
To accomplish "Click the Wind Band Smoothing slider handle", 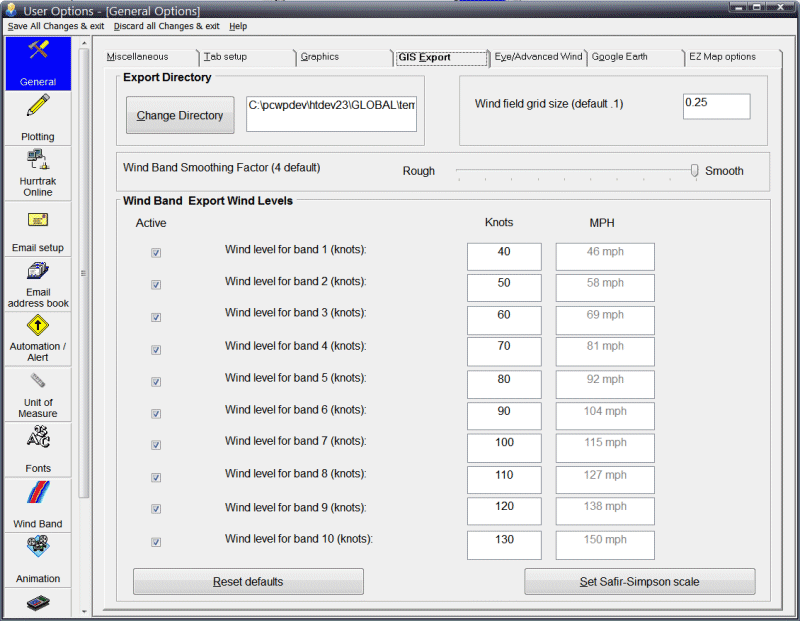I will (694, 171).
